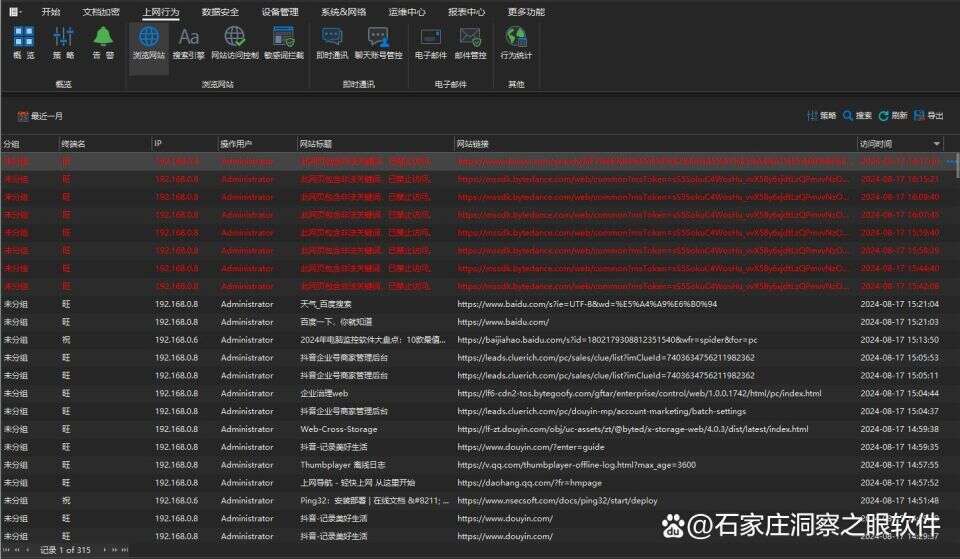Click the 导出 export button
Screen dimensions: 960x559
pyautogui.click(x=928, y=115)
